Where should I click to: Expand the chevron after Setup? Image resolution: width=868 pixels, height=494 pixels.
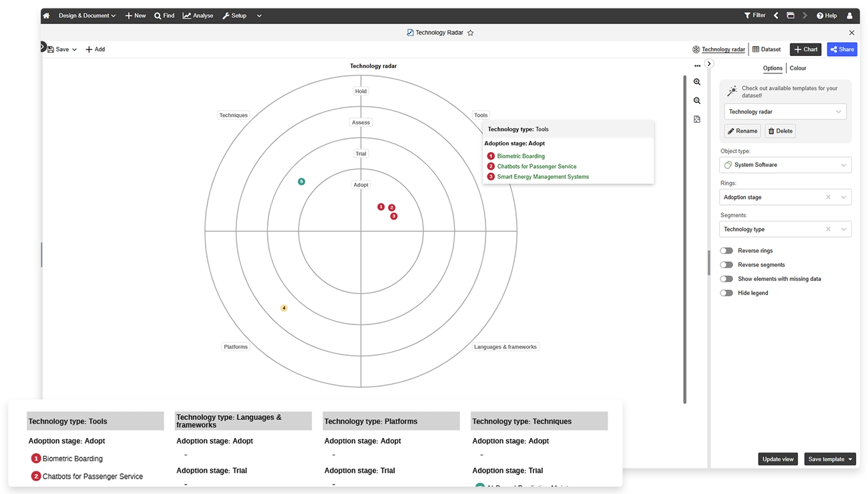tap(259, 15)
